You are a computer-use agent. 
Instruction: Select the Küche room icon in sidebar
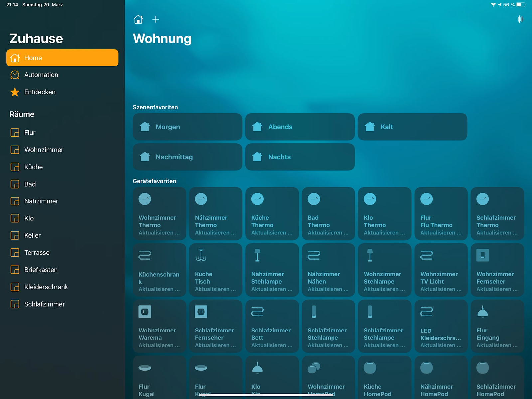[15, 167]
